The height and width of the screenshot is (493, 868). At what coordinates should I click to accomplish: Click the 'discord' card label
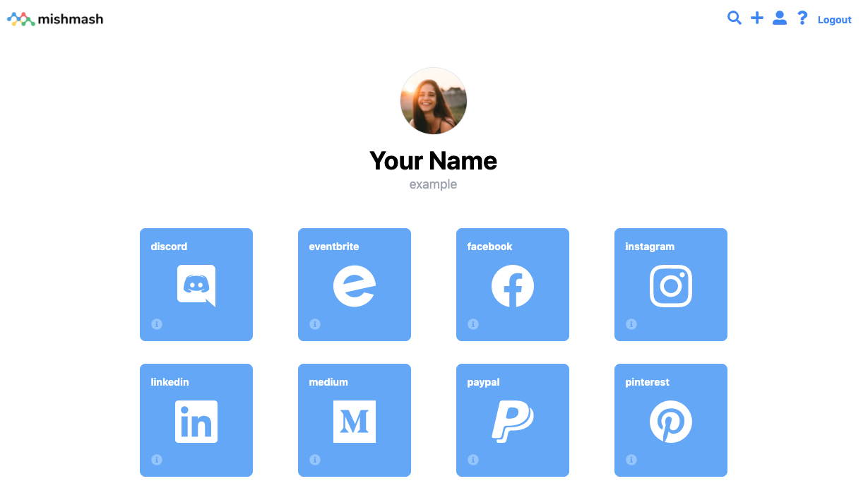[169, 246]
